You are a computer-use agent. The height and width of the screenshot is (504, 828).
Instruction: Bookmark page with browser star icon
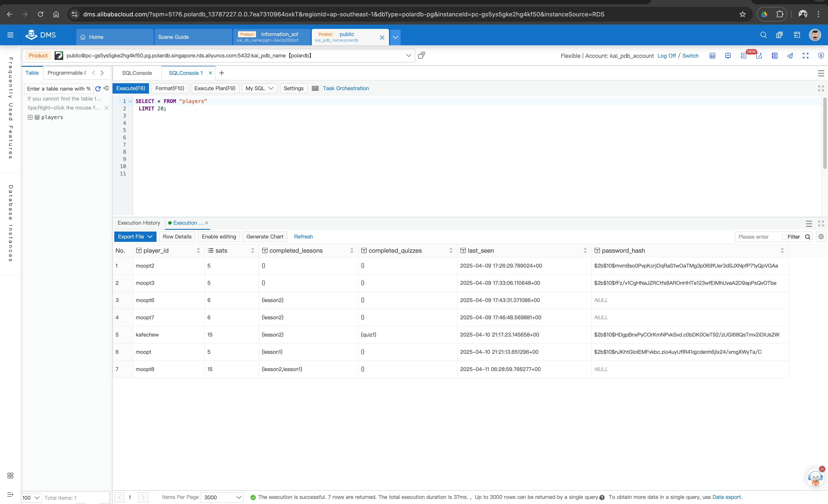coord(743,14)
